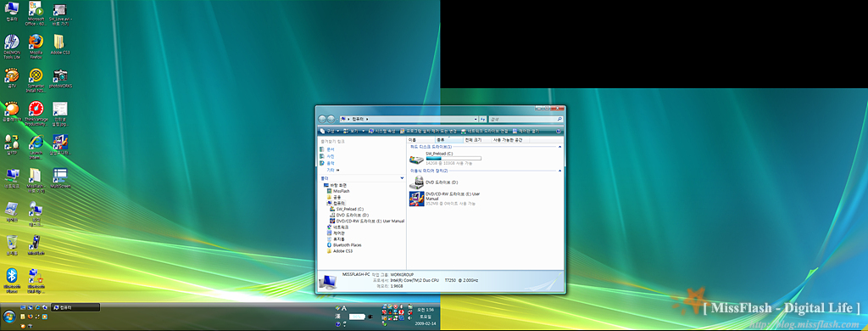Click 기타 (More) favorites link

coord(332,170)
